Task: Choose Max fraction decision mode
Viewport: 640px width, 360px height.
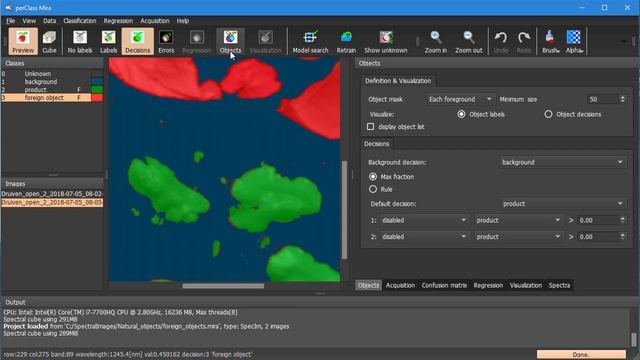Action: (x=373, y=176)
